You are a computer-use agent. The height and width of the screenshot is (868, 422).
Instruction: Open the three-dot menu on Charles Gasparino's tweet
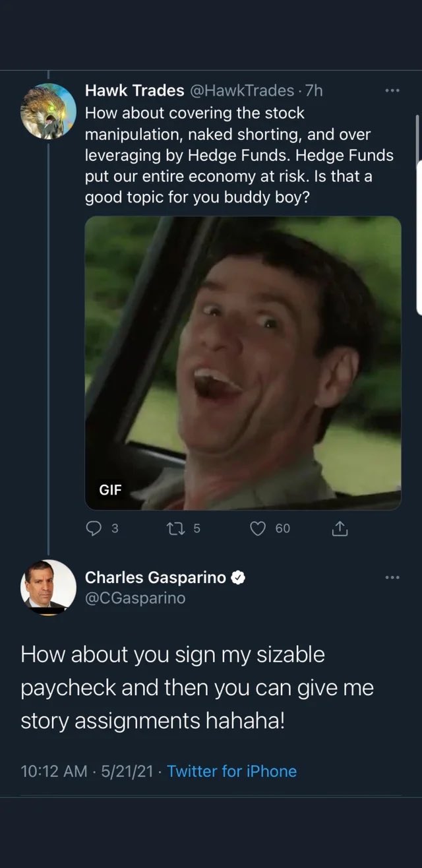point(393,578)
